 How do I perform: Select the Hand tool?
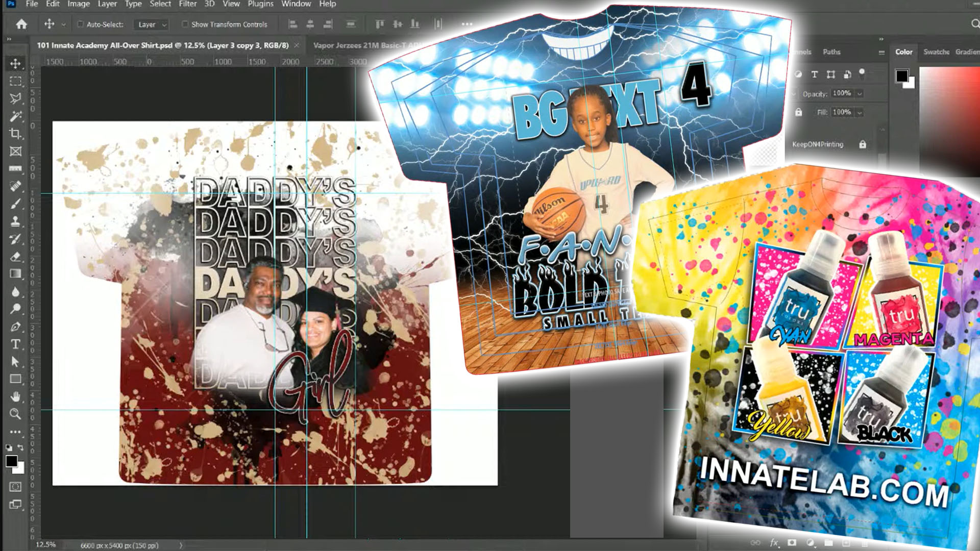coord(15,396)
